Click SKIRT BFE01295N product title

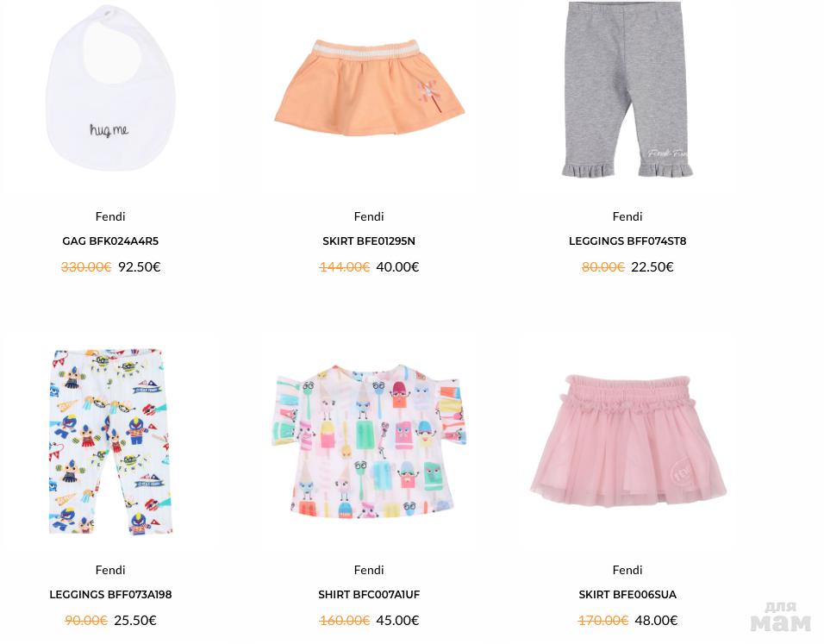[369, 241]
